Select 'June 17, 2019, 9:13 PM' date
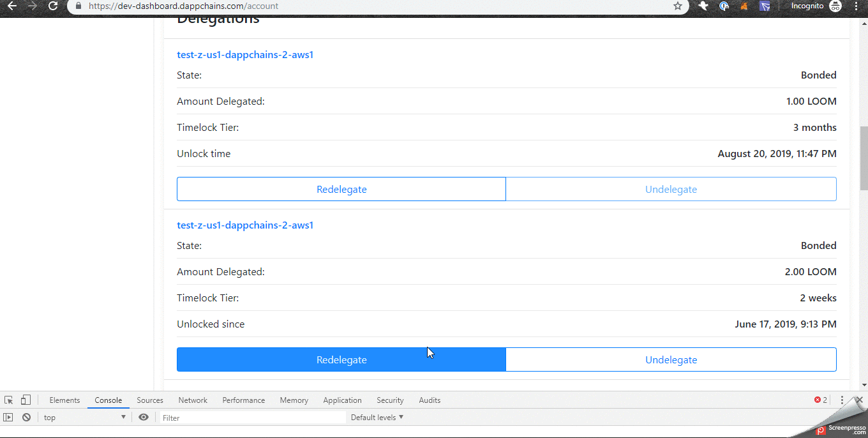The height and width of the screenshot is (438, 868). click(786, 324)
